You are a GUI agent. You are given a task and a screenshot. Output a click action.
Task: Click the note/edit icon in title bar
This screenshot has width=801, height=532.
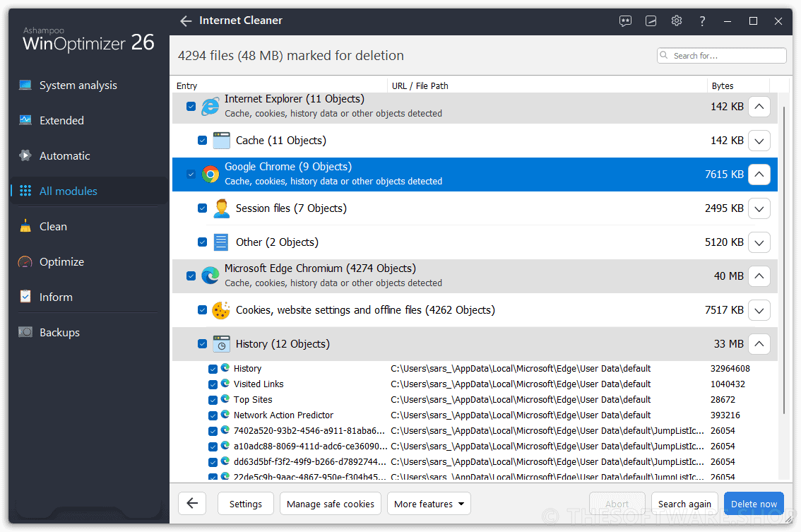point(651,21)
